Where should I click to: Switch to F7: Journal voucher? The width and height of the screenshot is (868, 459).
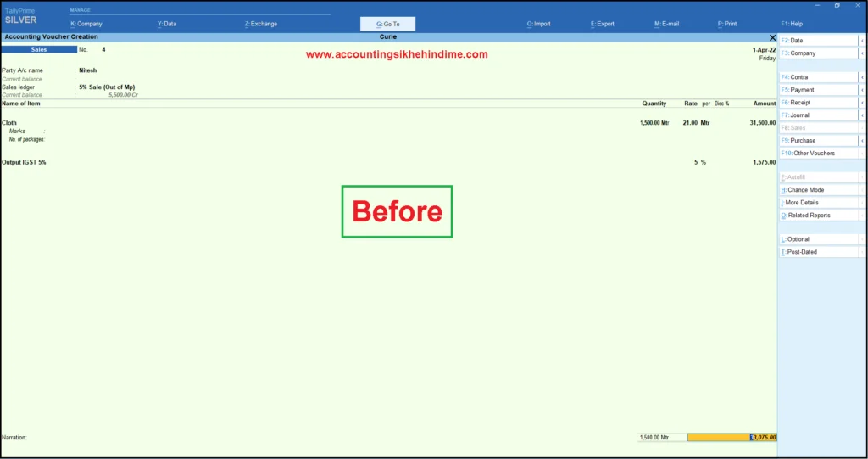click(818, 115)
